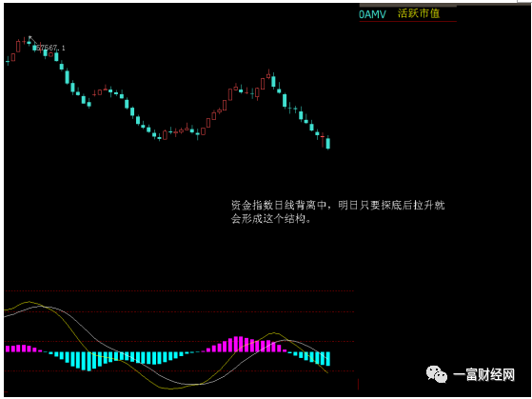Select the first candlestick at far left
Image resolution: width=532 pixels, height=399 pixels.
click(x=8, y=61)
